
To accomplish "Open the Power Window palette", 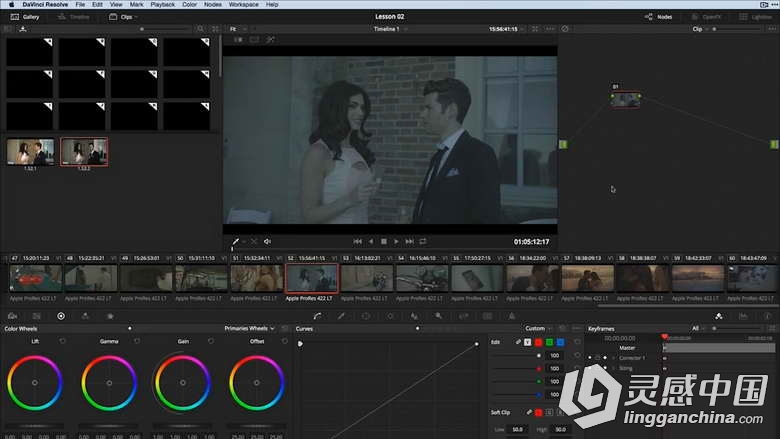I will 365,316.
